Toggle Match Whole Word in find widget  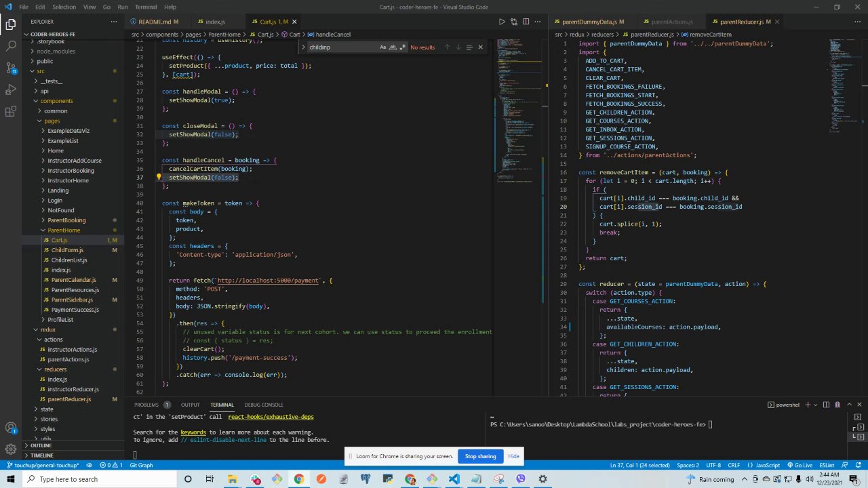[393, 47]
